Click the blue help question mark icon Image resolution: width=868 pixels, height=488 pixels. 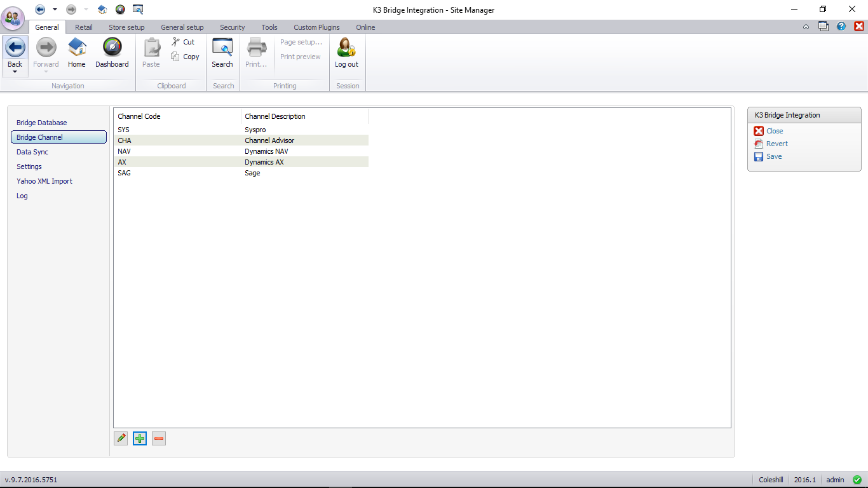841,27
